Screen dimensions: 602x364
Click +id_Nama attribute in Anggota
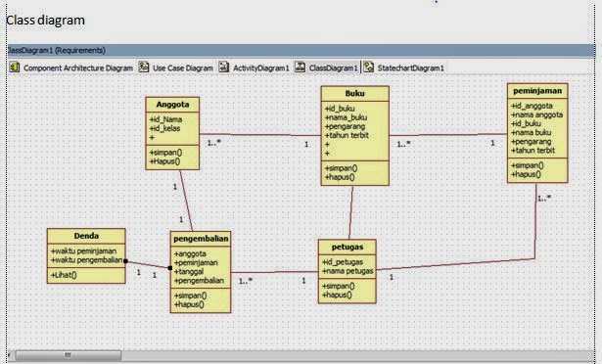click(165, 119)
